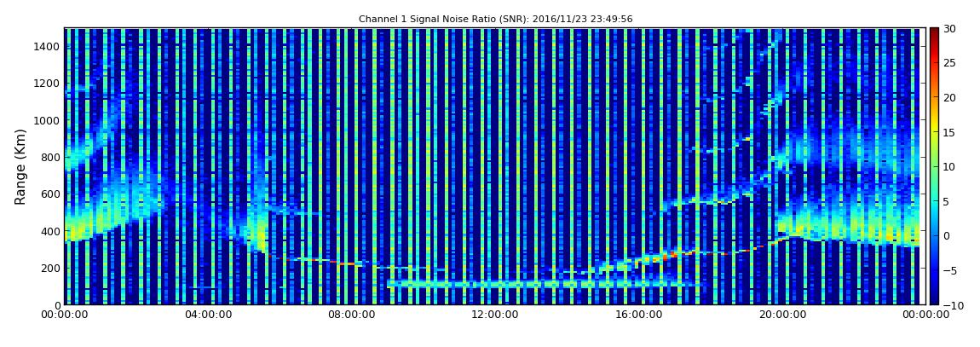Click the 'Range (Km)' axis label

20,167
